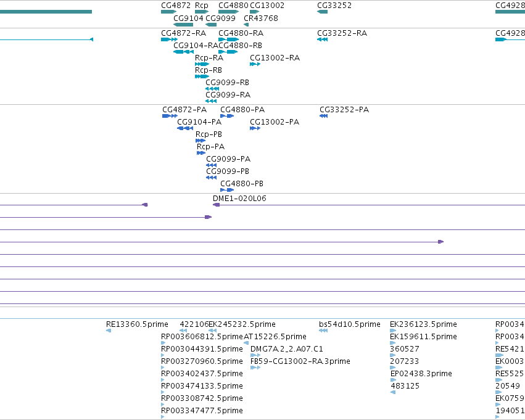Screen dimensions: 525x420
Task: Select protein CG4872-PA
Action: (x=170, y=116)
